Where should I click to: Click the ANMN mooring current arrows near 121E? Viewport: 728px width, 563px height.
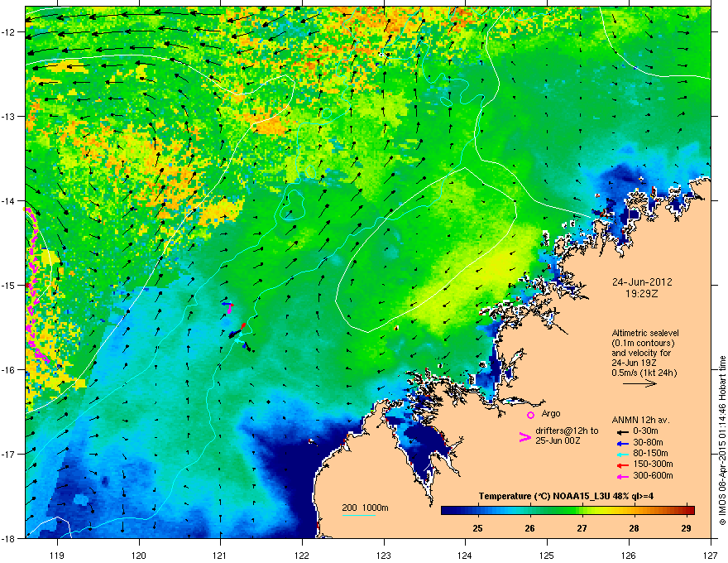[237, 328]
